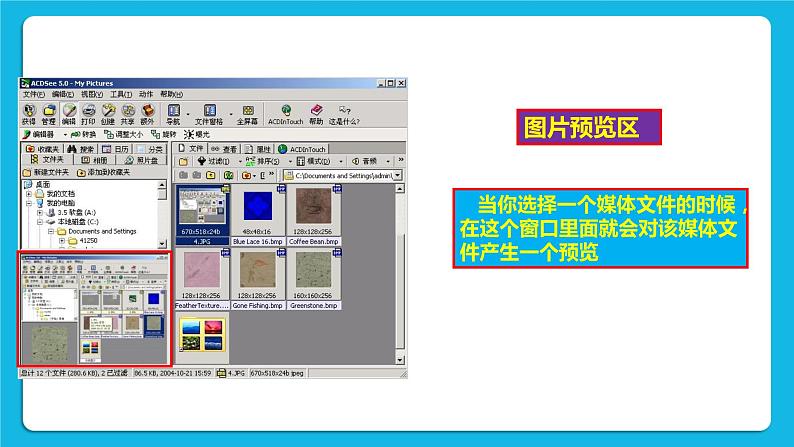Viewport: 794px width, 447px height.
Task: Open the 工具 (Tools) menu
Action: (121, 94)
